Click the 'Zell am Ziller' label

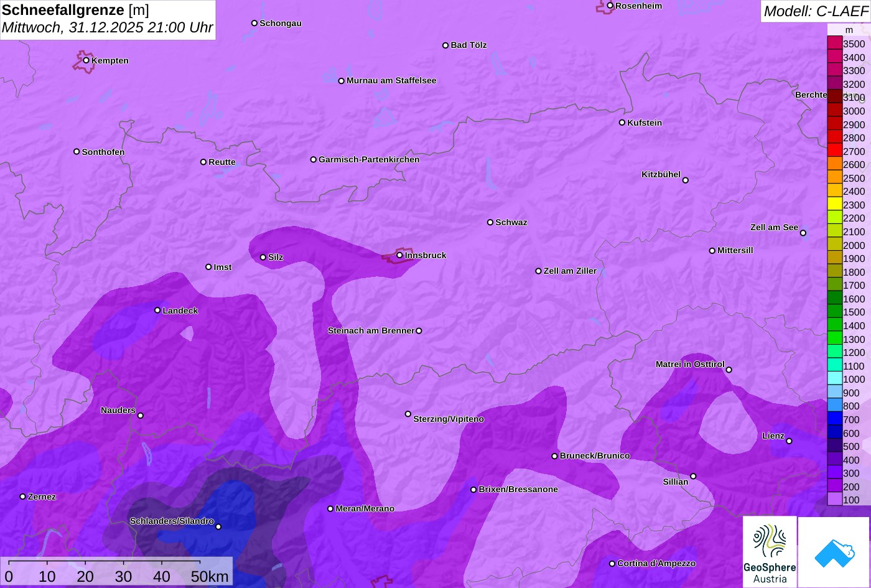pos(570,271)
